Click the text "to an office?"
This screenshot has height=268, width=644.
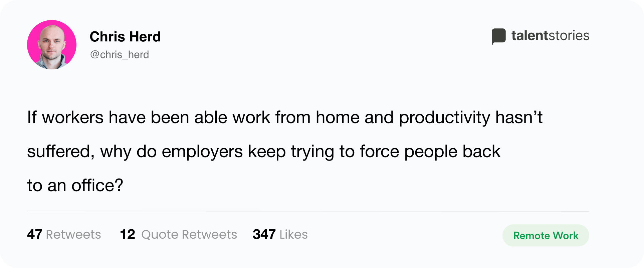pyautogui.click(x=75, y=186)
